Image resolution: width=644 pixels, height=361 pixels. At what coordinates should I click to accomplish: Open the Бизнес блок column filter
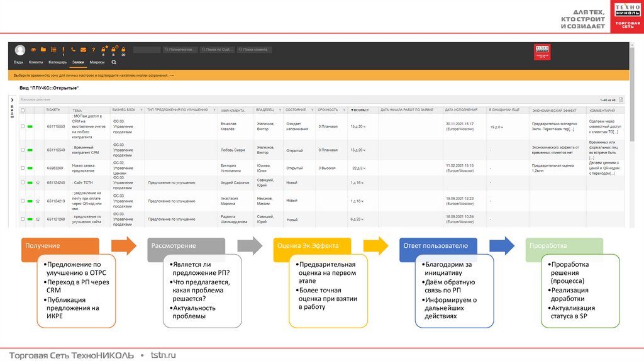pos(142,110)
